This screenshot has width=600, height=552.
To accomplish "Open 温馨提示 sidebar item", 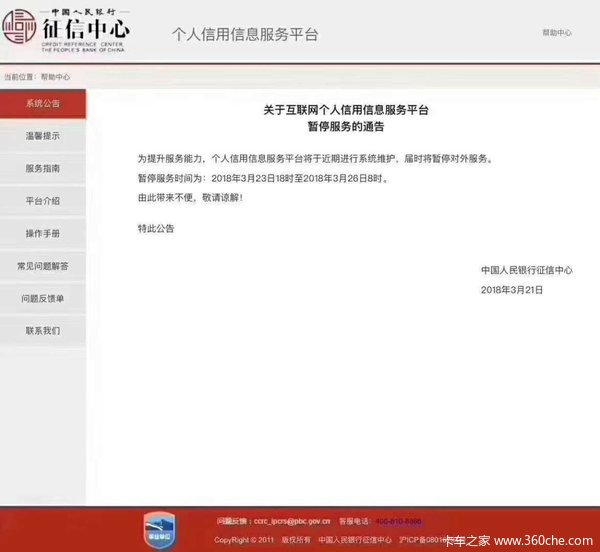I will (43, 136).
